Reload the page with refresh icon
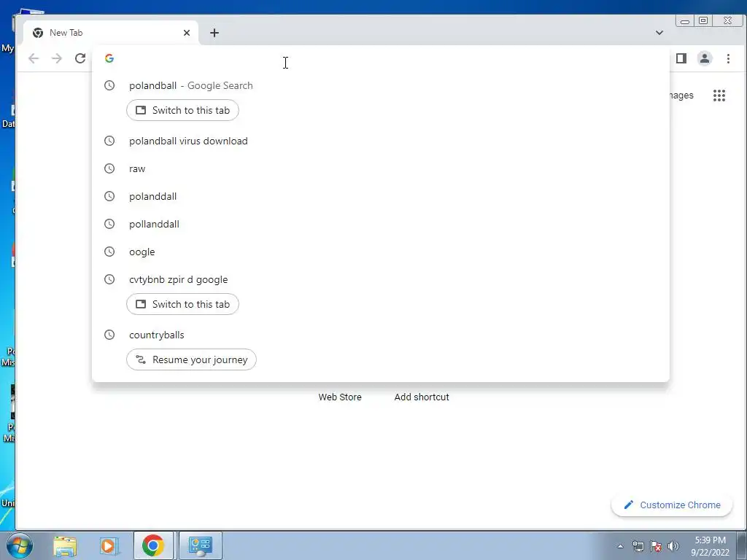This screenshot has width=747, height=560. 80,58
